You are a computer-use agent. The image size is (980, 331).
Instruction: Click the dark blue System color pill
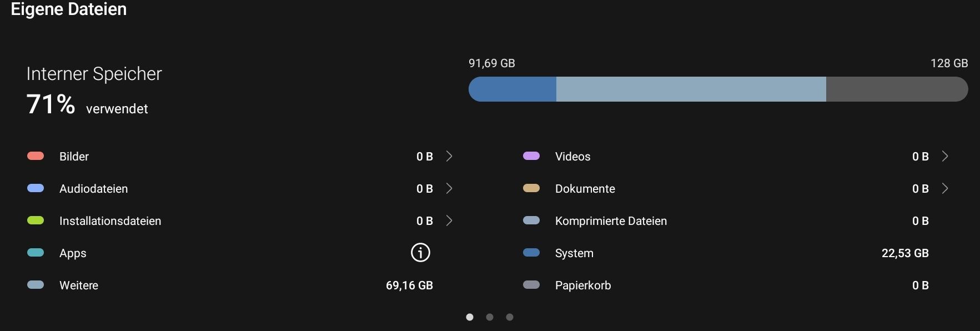531,253
